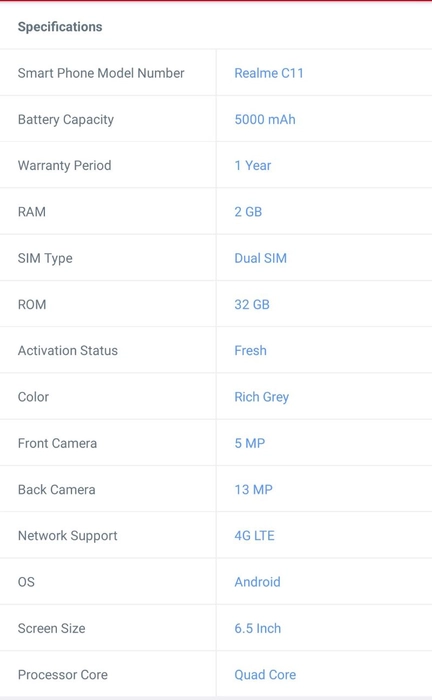This screenshot has height=700, width=432.
Task: Open the 1 Year warranty link
Action: [253, 165]
